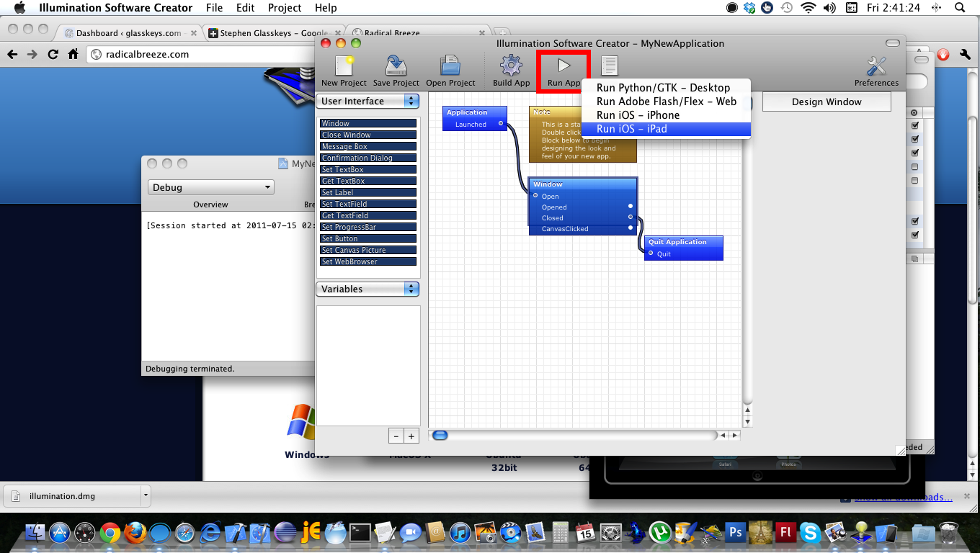Launch Photoshop from the dock

point(735,533)
